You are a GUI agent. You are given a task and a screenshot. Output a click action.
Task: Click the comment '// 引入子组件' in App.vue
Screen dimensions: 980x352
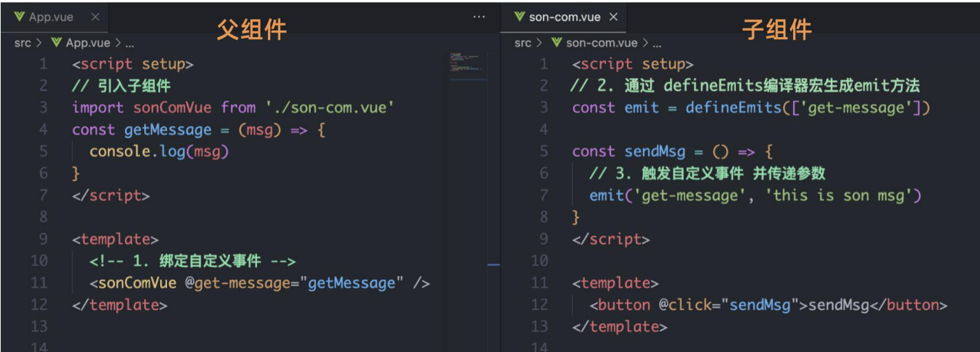(x=122, y=86)
